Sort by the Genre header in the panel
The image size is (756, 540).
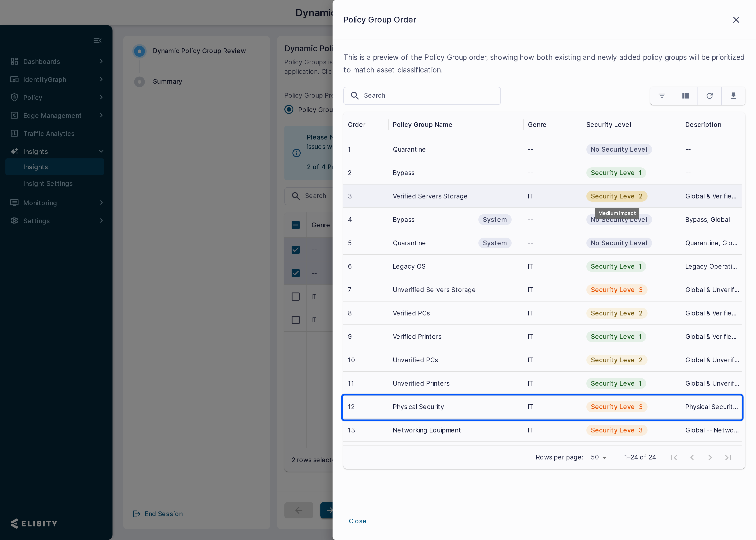click(x=537, y=125)
